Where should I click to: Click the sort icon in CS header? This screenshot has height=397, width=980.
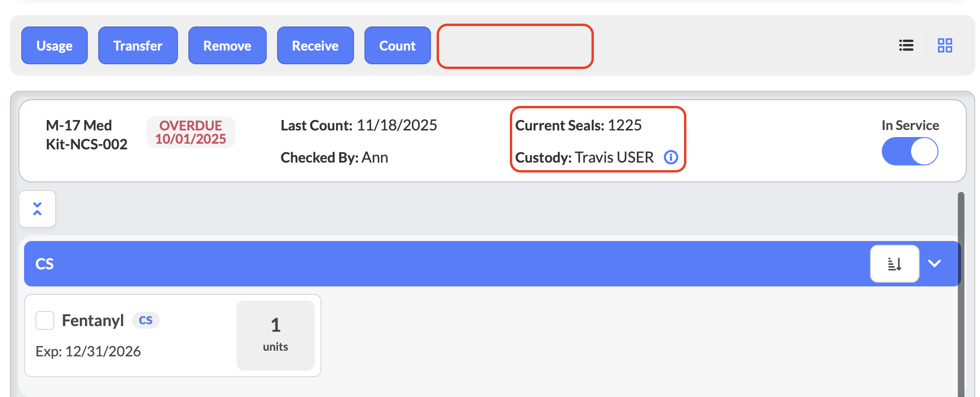point(894,264)
